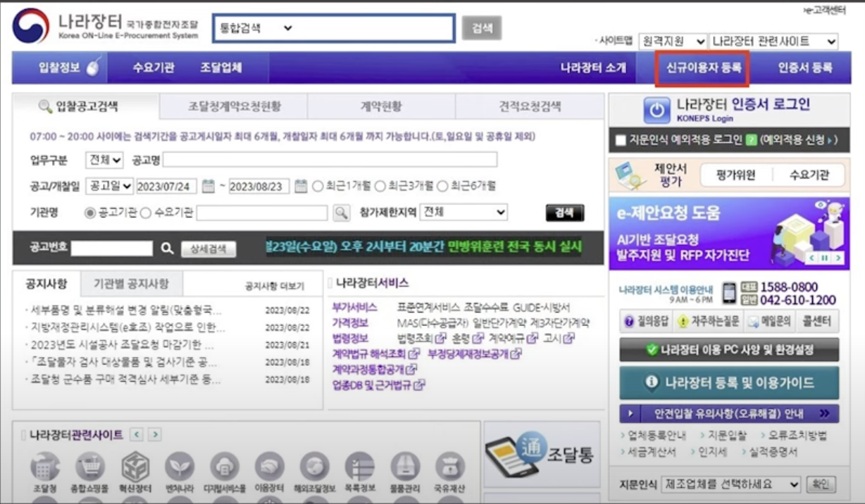Image resolution: width=865 pixels, height=504 pixels.
Task: Click the top 통합검색 text input box
Action: [373, 28]
